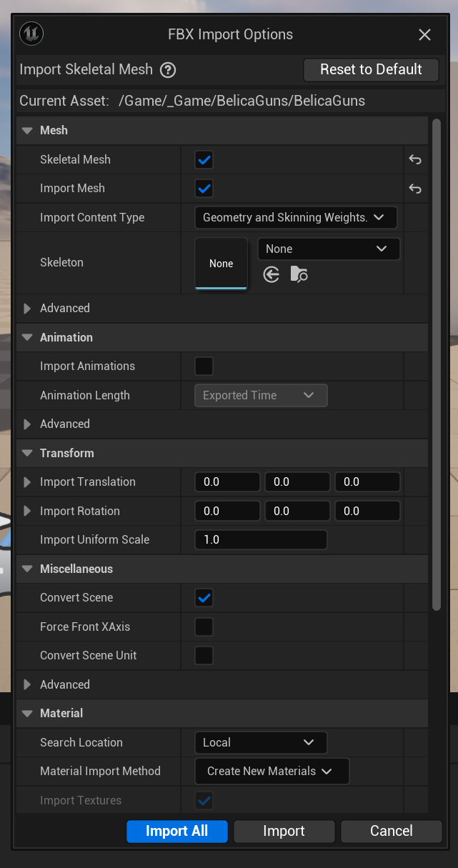Image resolution: width=458 pixels, height=868 pixels.
Task: Enable Convert Scene Unit checkbox
Action: [204, 656]
